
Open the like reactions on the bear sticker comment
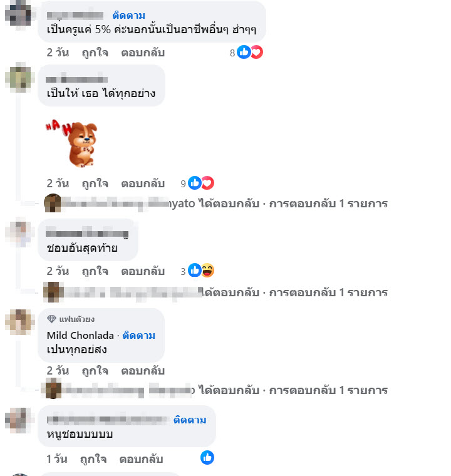click(195, 183)
